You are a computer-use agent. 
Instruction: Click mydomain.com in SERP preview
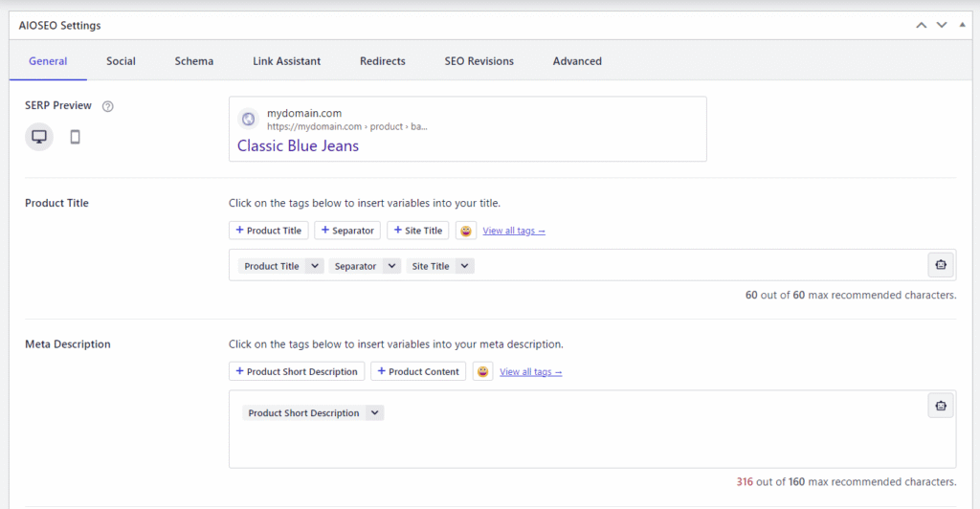point(304,113)
